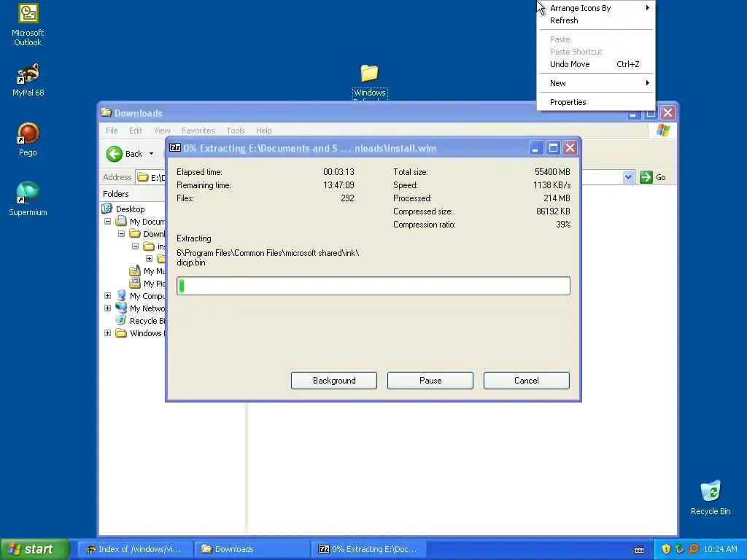
Task: Minimize the 7-Zip extraction dialog
Action: [x=535, y=147]
